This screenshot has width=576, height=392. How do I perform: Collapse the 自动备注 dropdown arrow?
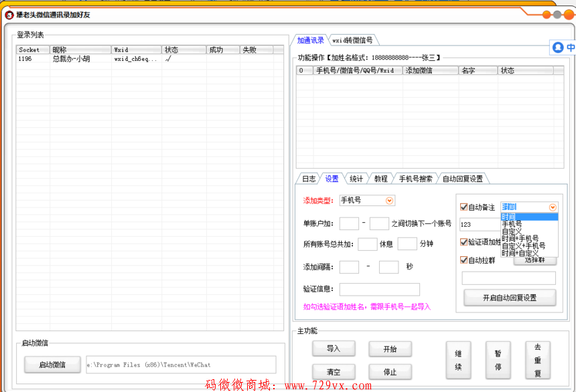553,207
